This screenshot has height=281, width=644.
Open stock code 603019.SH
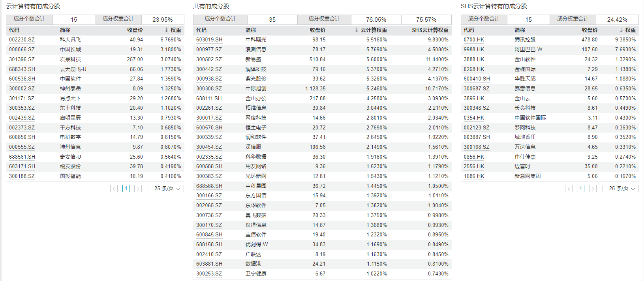[x=209, y=40]
